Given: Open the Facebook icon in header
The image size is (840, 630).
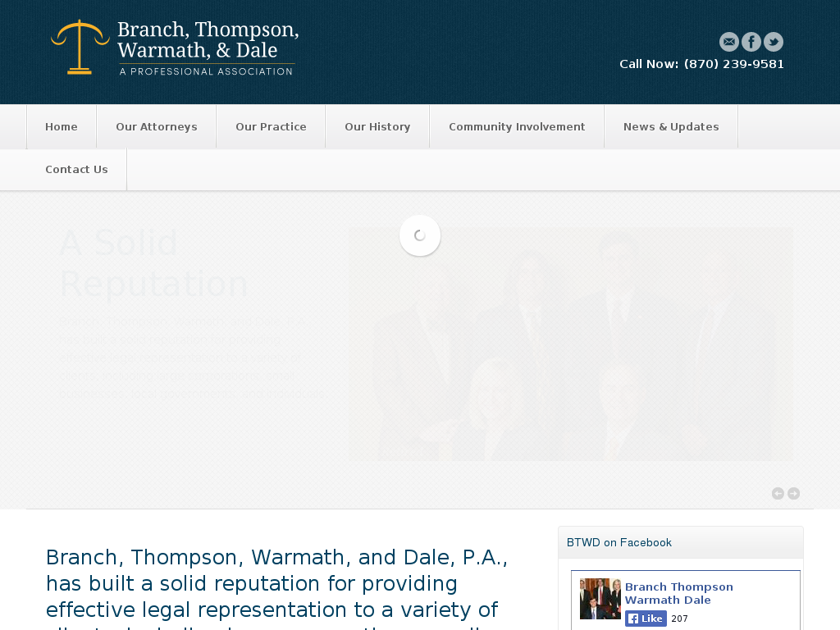Looking at the screenshot, I should (751, 42).
